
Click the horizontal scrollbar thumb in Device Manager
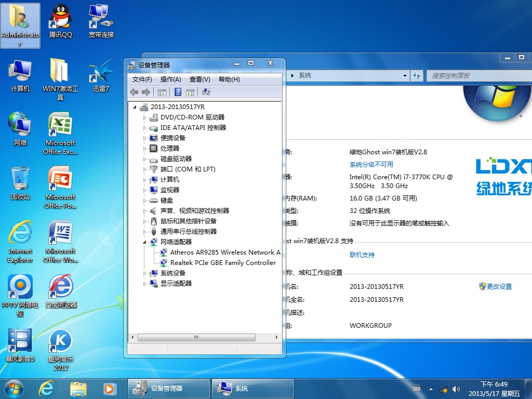pos(196,337)
